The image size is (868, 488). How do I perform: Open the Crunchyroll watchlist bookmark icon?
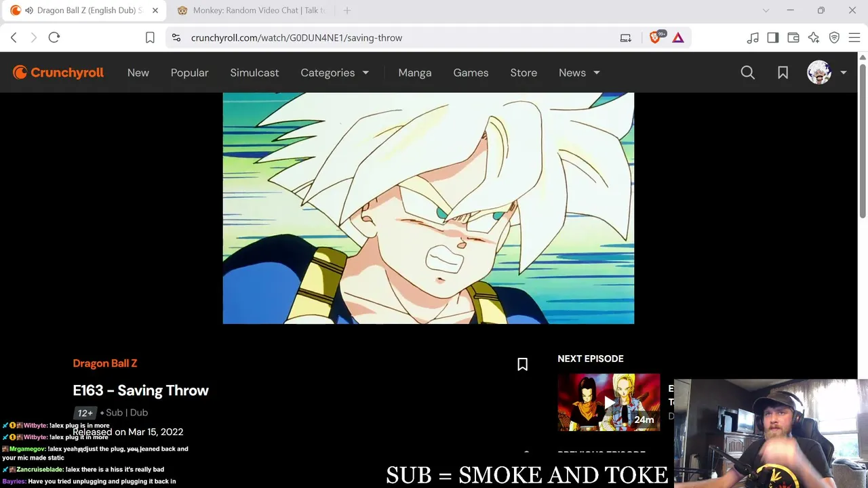tap(783, 73)
